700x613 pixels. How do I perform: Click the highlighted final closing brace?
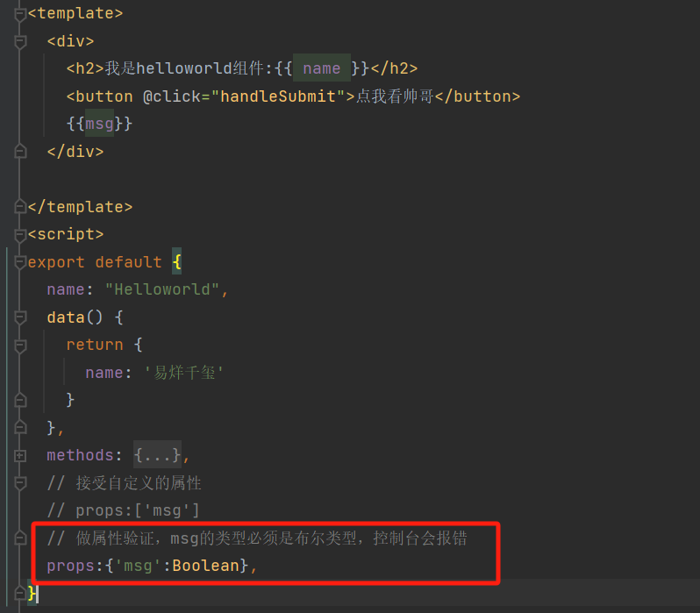click(x=32, y=594)
